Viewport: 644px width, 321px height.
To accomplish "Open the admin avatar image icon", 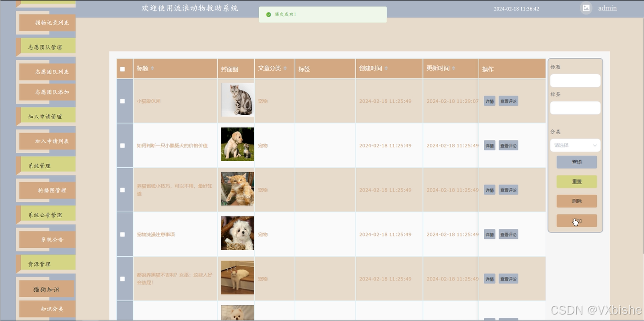I will pyautogui.click(x=586, y=8).
